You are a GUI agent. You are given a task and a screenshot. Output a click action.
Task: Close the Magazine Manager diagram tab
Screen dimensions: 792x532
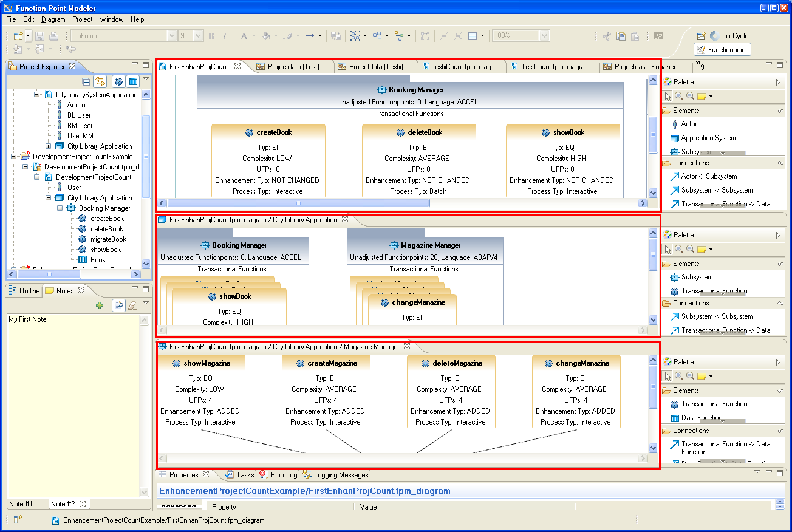click(x=408, y=347)
